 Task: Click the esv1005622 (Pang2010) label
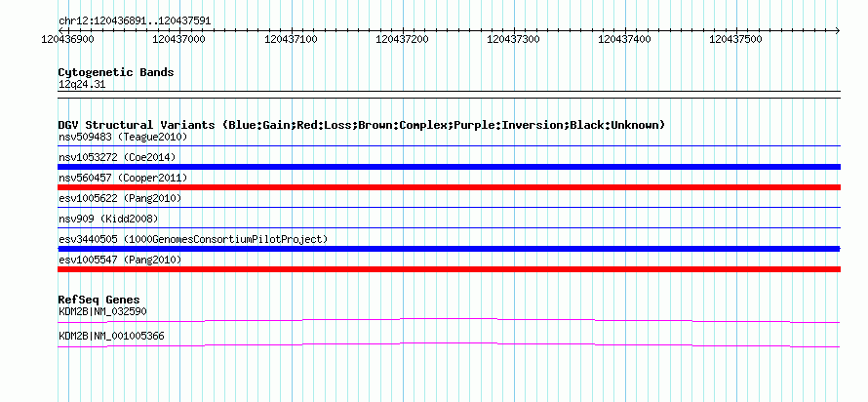pyautogui.click(x=120, y=198)
